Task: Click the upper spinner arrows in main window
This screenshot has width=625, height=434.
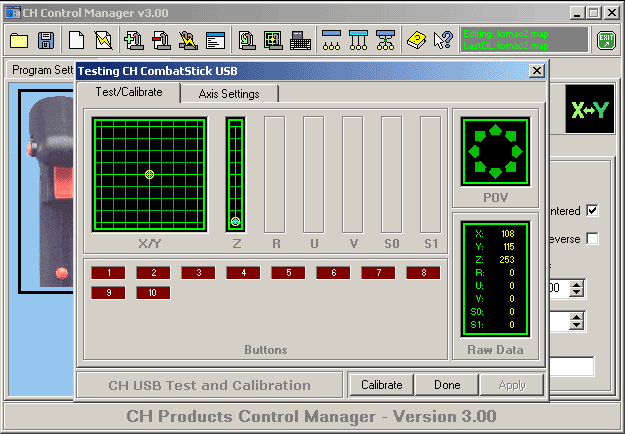Action: [576, 288]
